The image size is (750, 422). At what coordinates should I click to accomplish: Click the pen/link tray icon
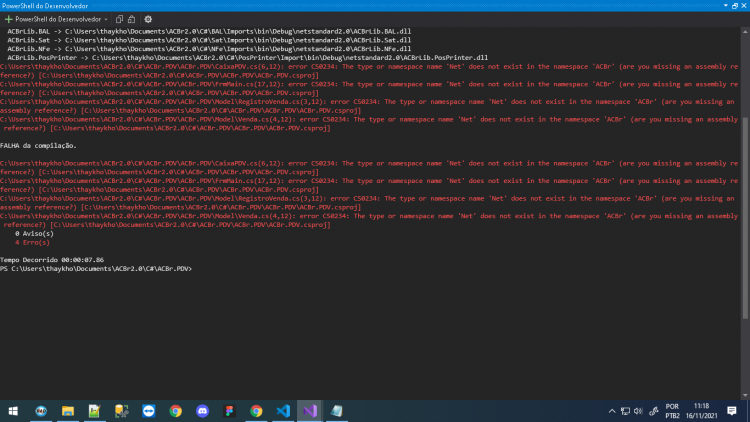pos(654,411)
